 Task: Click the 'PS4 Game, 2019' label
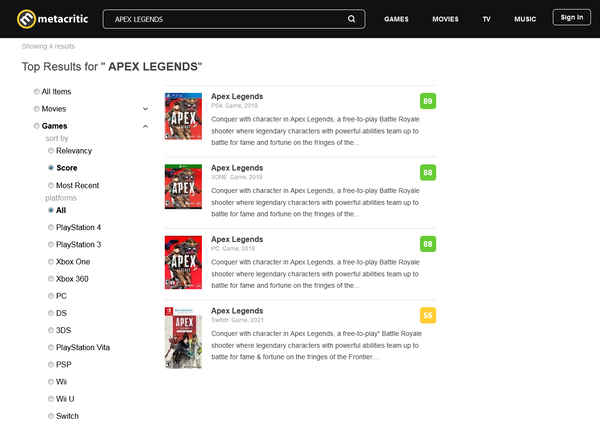234,106
